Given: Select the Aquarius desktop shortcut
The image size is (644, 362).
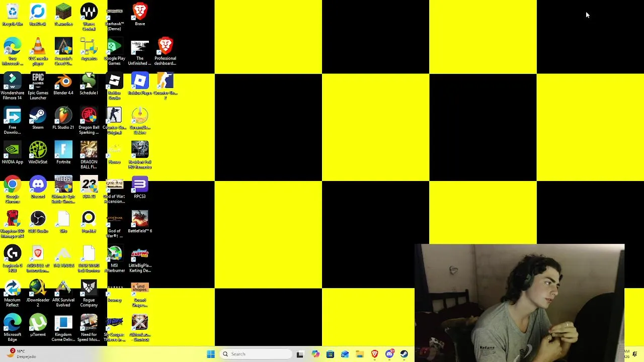Looking at the screenshot, I should pyautogui.click(x=89, y=49).
